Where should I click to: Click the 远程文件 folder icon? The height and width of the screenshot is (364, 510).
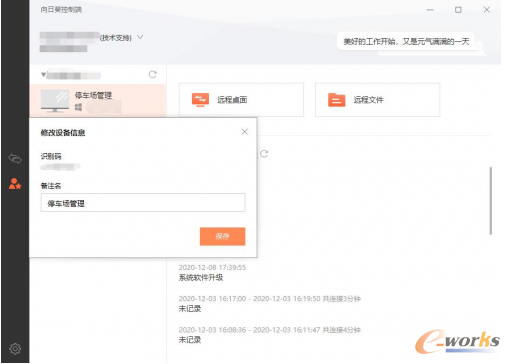(x=336, y=100)
